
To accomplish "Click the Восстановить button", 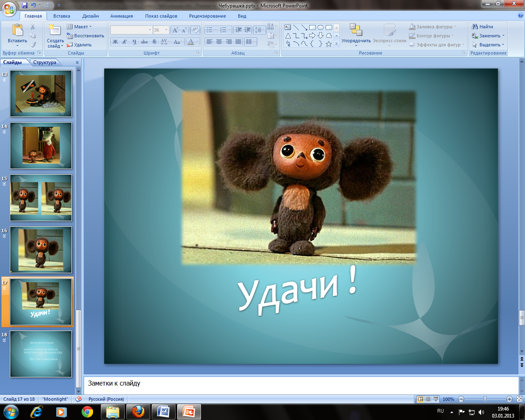I will tap(86, 36).
